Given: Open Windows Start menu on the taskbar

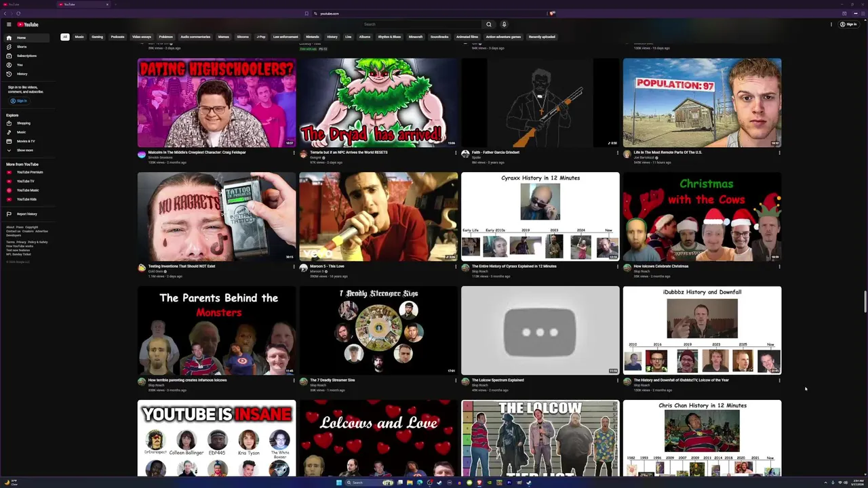Looking at the screenshot, I should (339, 483).
